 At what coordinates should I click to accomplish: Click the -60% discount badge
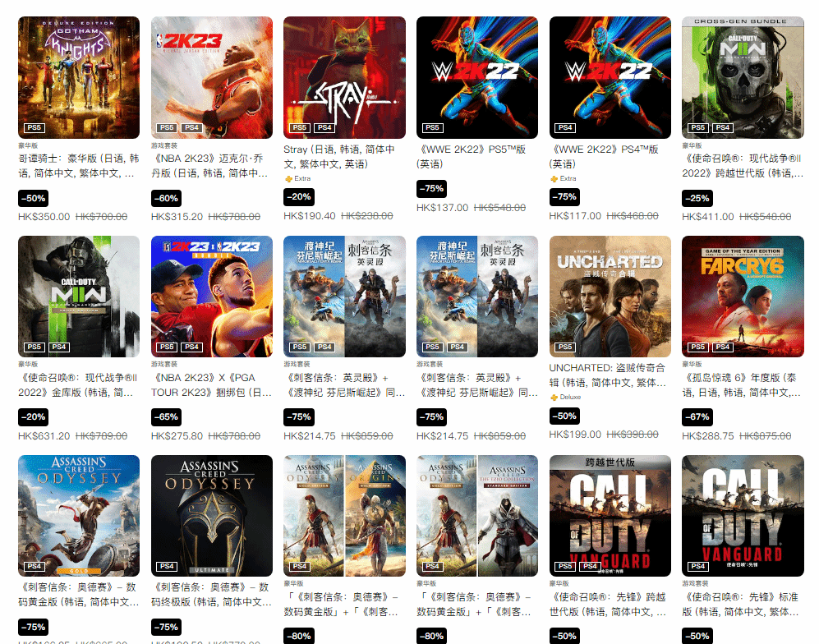[x=167, y=199]
